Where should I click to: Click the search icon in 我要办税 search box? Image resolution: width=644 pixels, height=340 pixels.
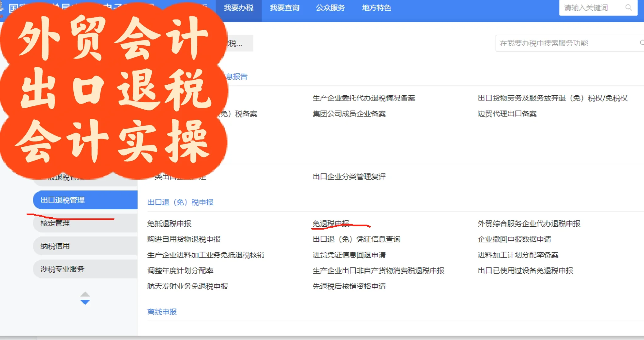click(641, 43)
